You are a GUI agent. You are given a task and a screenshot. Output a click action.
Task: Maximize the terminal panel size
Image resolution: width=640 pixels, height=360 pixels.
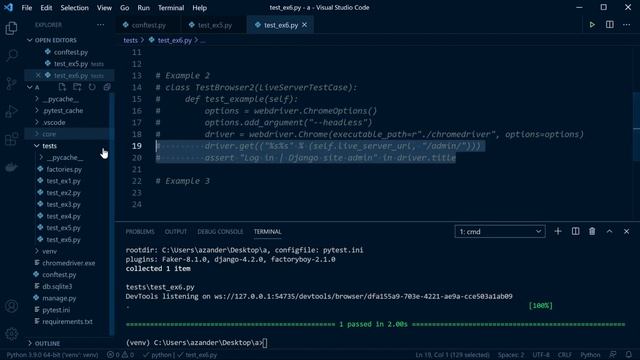point(609,231)
